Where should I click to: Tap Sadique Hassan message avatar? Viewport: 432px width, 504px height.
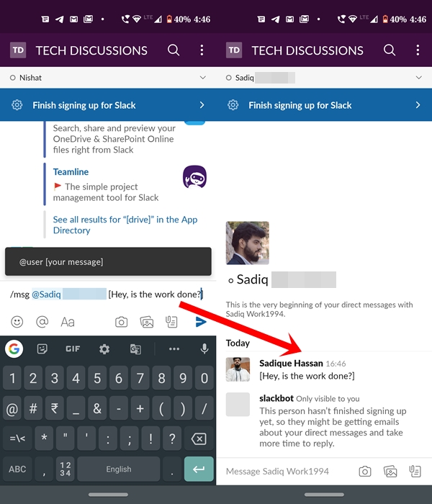[238, 369]
